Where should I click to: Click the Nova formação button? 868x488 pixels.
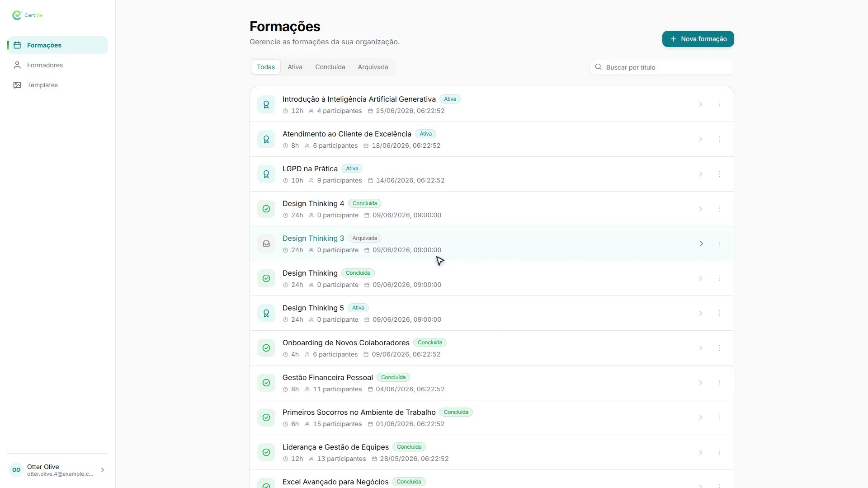coord(698,39)
